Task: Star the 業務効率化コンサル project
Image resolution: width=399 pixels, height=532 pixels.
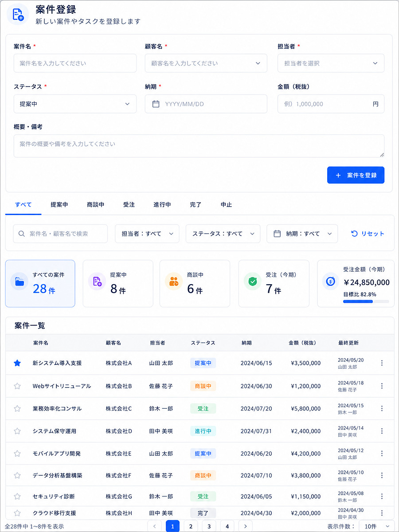Action: click(17, 408)
